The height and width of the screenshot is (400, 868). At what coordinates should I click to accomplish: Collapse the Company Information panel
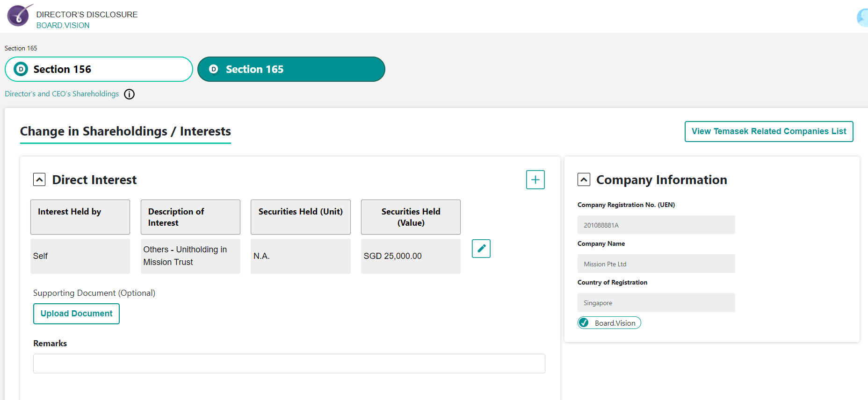[x=584, y=180]
